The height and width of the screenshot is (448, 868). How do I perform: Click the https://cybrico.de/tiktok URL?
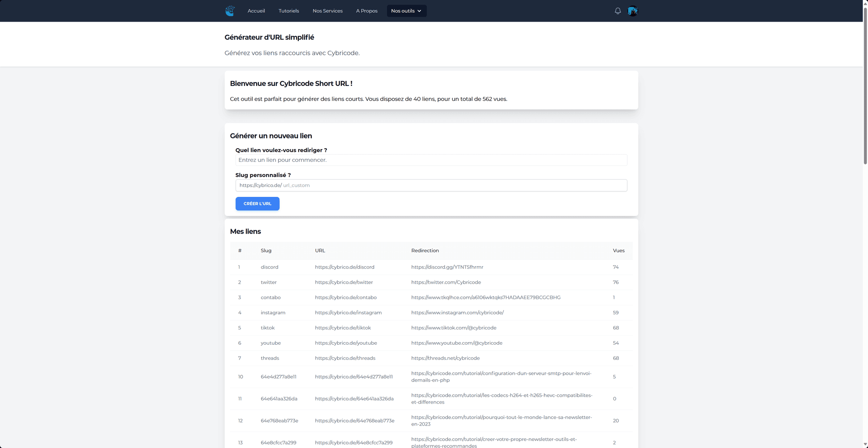pos(343,328)
